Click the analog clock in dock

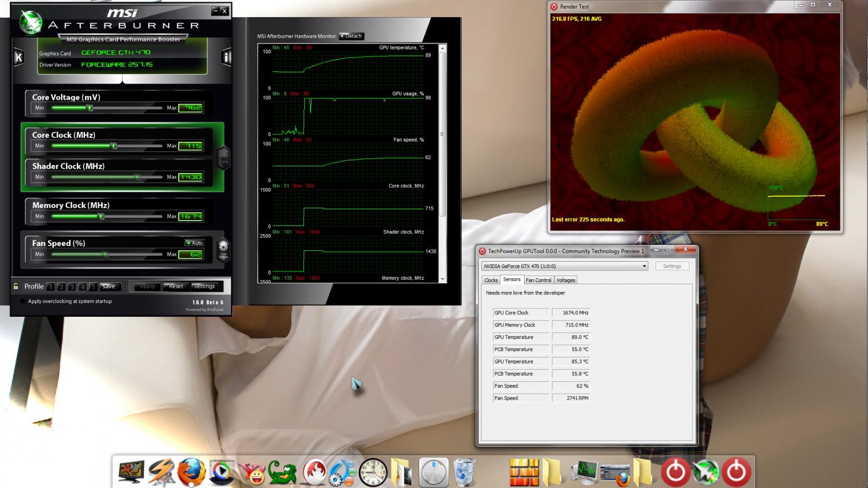(373, 472)
